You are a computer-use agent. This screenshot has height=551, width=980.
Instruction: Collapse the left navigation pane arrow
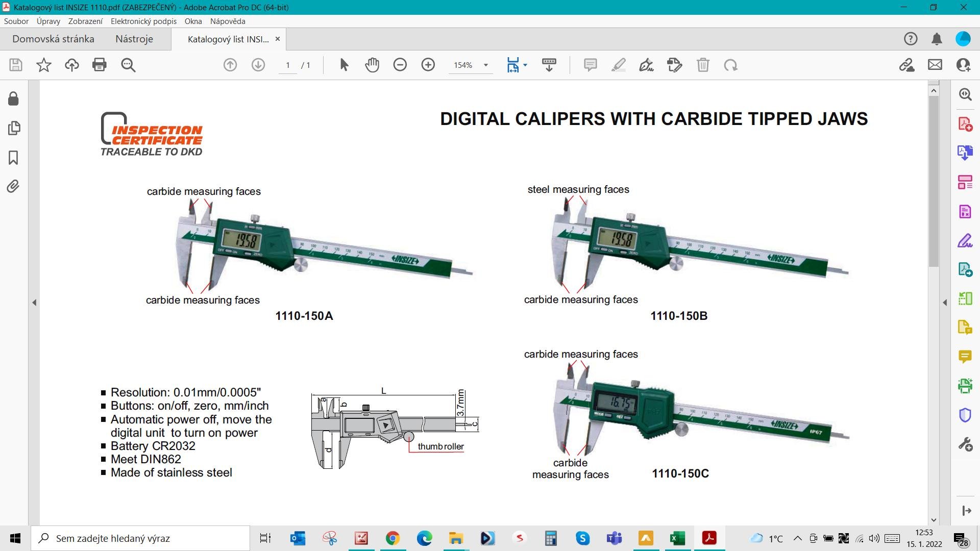[34, 303]
